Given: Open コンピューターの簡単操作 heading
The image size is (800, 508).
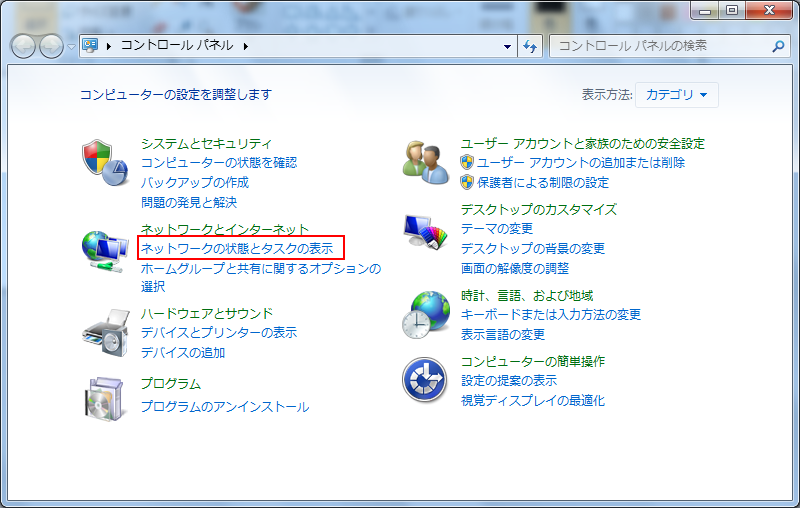Looking at the screenshot, I should pos(533,361).
